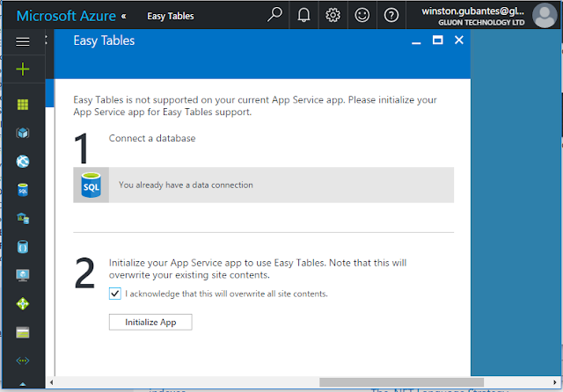Minimize the Easy Tables blade
Image resolution: width=563 pixels, height=392 pixels.
coord(416,43)
